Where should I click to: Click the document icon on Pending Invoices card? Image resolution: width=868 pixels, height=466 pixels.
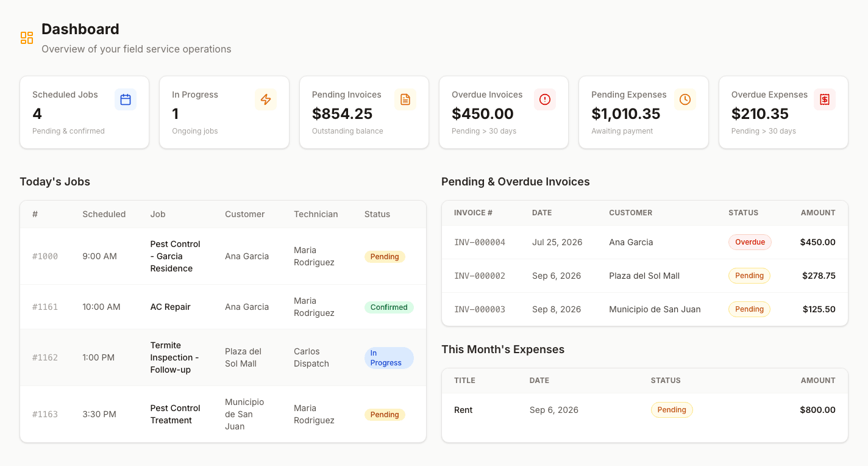(405, 99)
